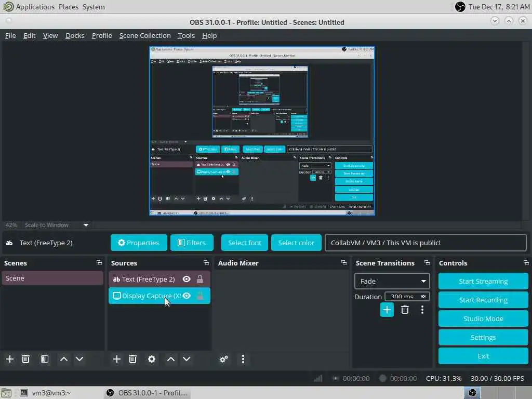The height and width of the screenshot is (399, 532).
Task: Open the Tools menu
Action: pos(187,36)
